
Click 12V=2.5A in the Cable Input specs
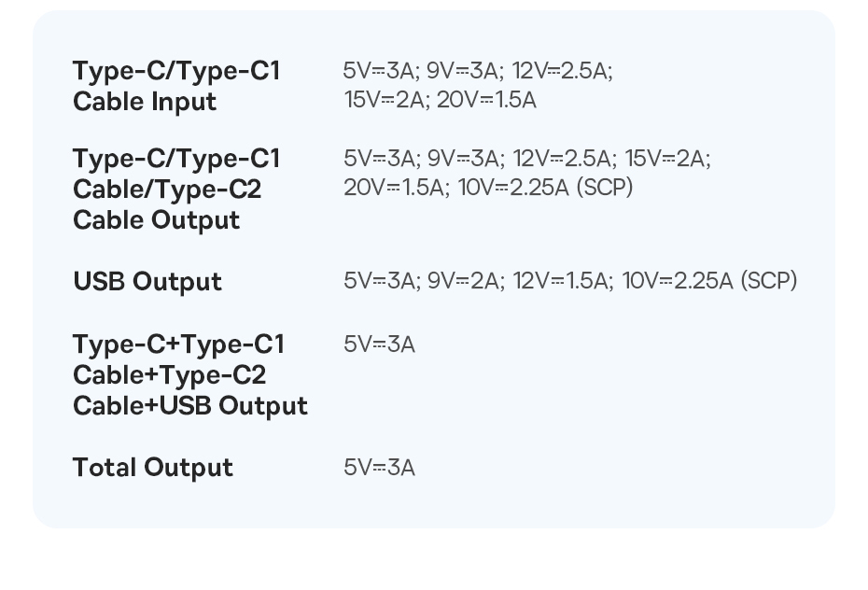(562, 71)
